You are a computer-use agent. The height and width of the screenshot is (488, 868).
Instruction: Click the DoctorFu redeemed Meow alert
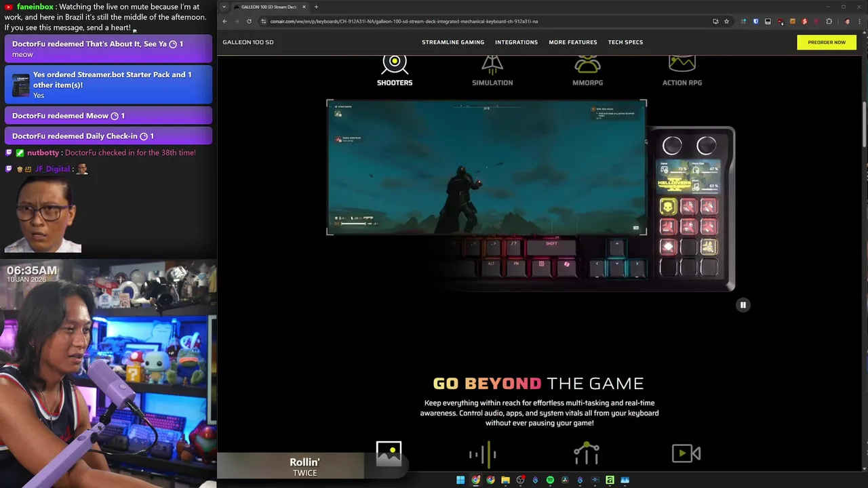coord(108,116)
